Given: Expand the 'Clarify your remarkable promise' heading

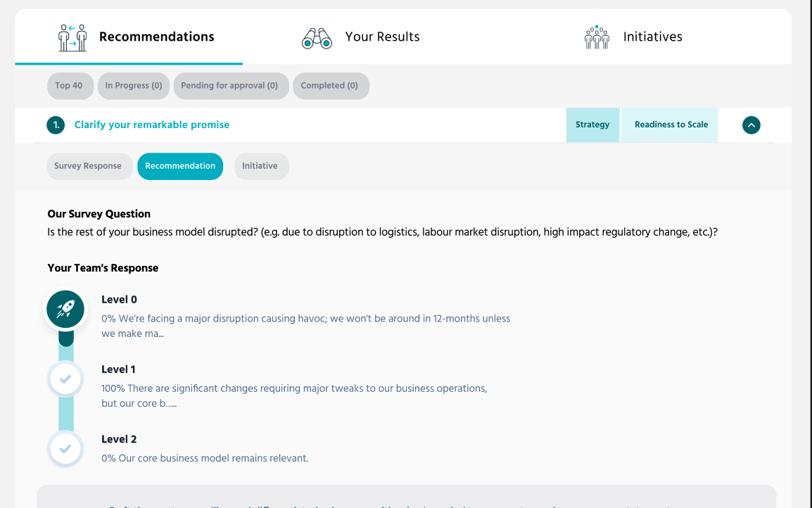Looking at the screenshot, I should (x=152, y=125).
